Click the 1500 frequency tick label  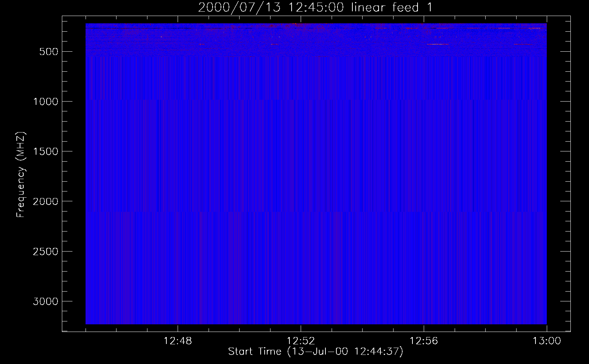[45, 151]
